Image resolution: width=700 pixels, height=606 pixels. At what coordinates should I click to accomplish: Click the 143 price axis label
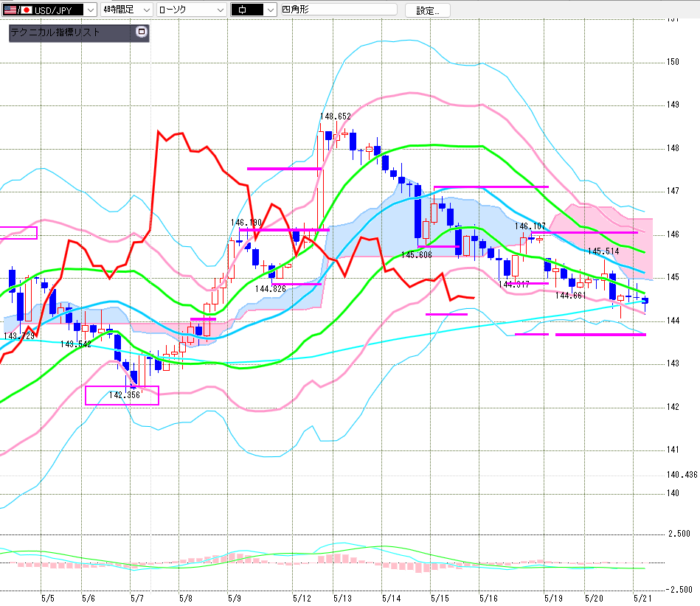click(673, 363)
